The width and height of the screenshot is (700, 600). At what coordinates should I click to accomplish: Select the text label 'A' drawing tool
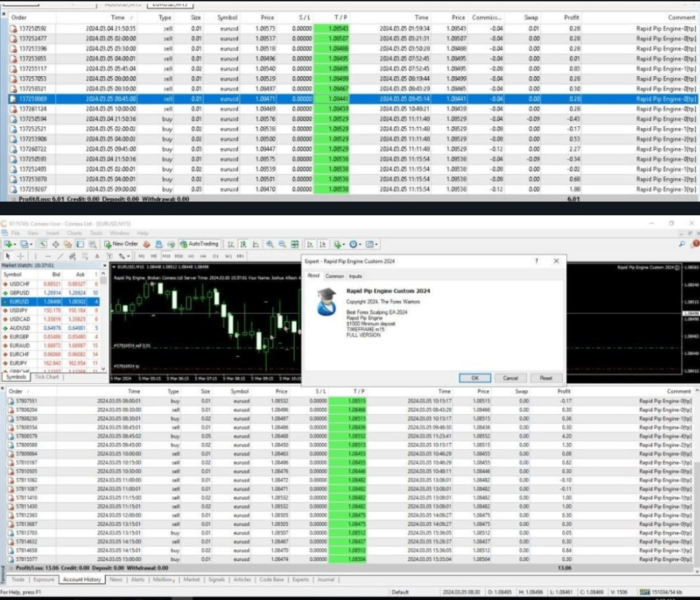tap(97, 256)
